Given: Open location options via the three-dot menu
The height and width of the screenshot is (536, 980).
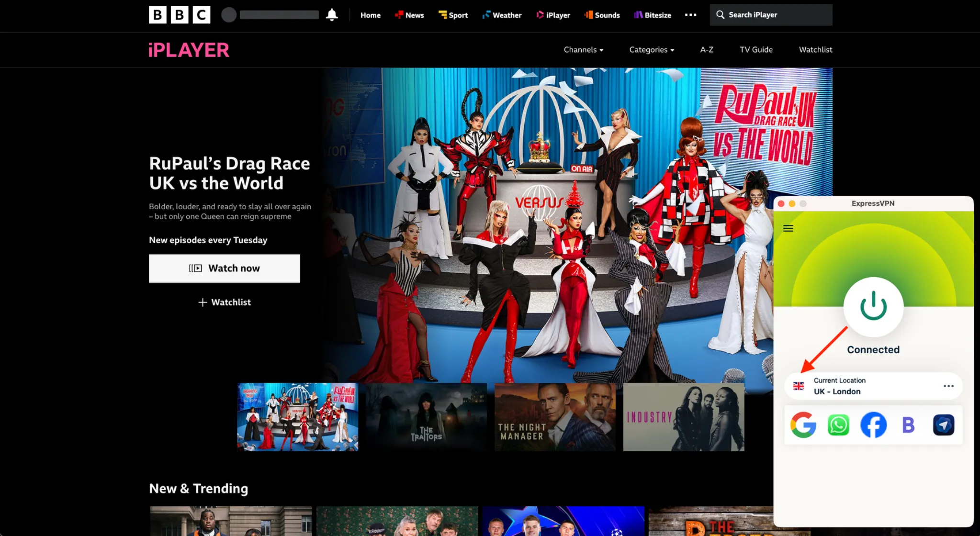Looking at the screenshot, I should point(948,386).
